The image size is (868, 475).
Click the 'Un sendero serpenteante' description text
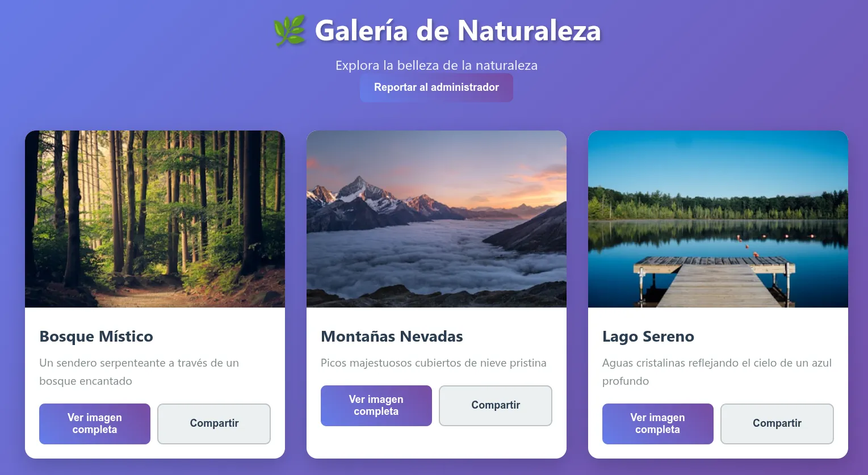[139, 372]
